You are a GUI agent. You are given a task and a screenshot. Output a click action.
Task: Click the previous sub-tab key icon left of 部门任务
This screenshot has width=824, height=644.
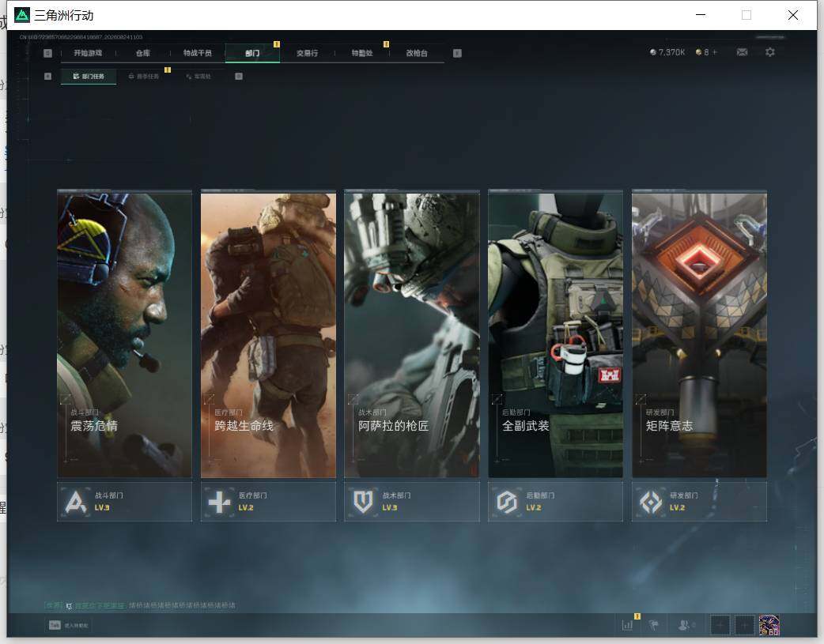click(x=47, y=76)
